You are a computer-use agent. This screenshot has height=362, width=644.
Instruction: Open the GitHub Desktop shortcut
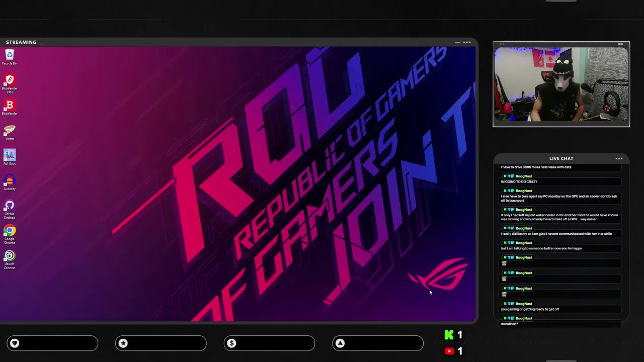point(10,209)
